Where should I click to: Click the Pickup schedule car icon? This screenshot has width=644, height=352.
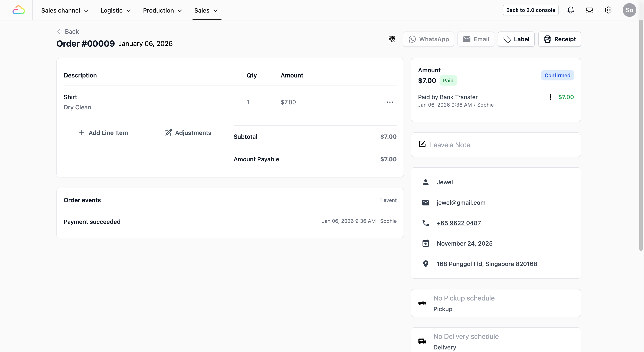point(422,303)
